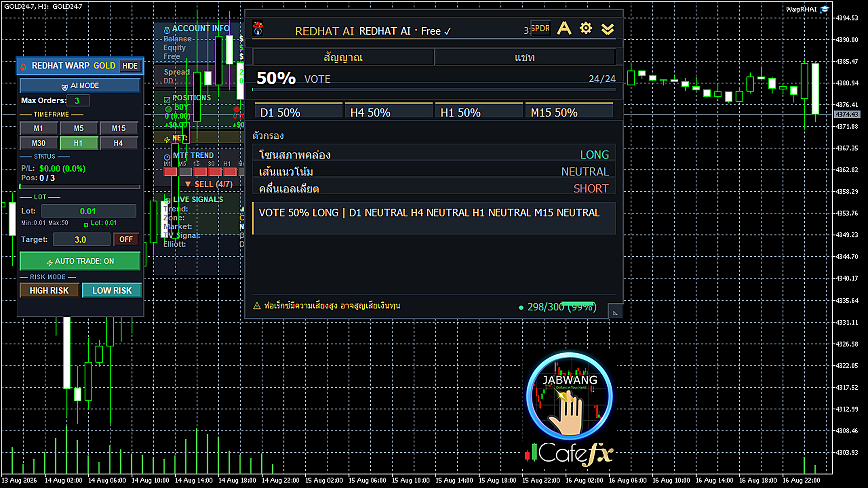The height and width of the screenshot is (488, 868).
Task: Click the Max Orders value field
Action: pyautogui.click(x=78, y=100)
